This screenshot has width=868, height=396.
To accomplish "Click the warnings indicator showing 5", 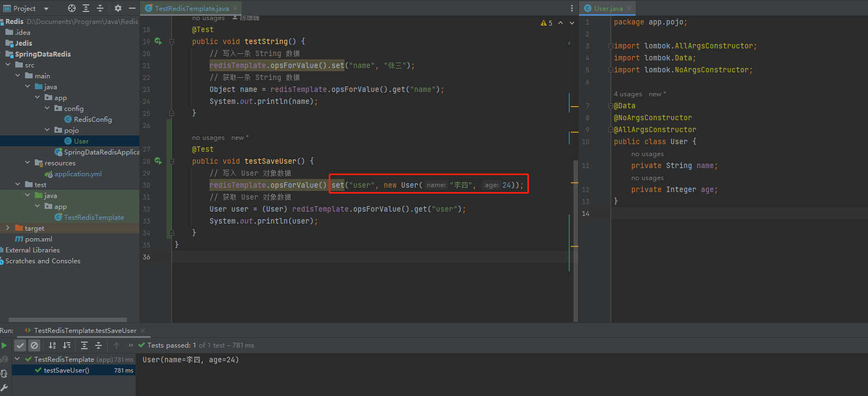I will coord(546,23).
